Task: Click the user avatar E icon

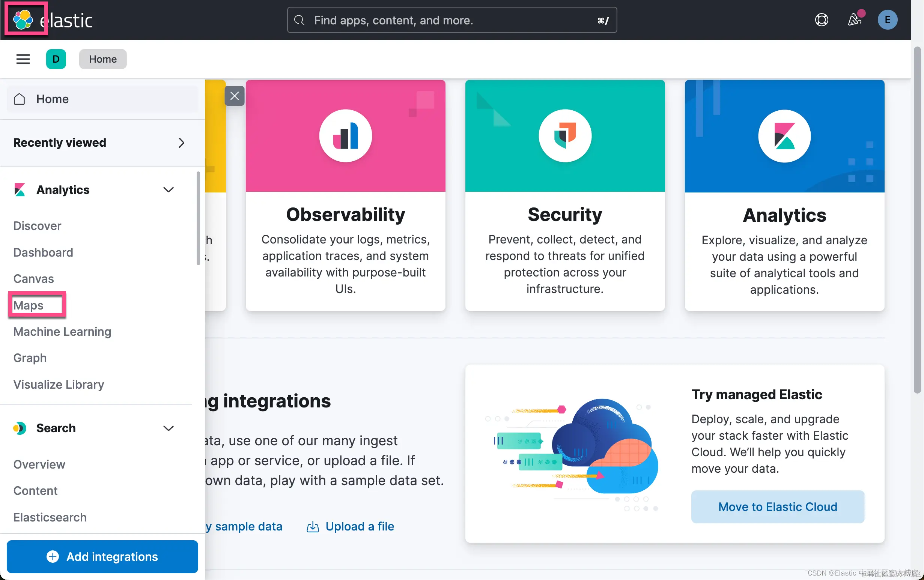Action: [887, 20]
